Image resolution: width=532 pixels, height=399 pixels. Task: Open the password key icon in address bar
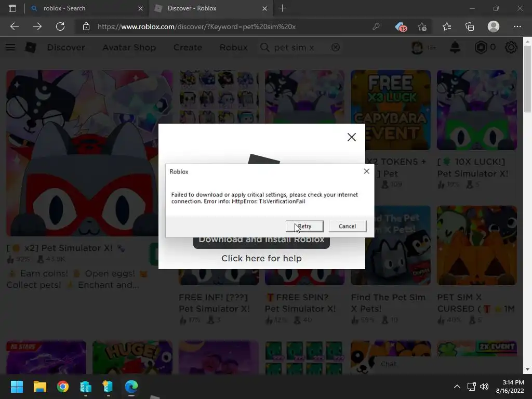tap(376, 26)
